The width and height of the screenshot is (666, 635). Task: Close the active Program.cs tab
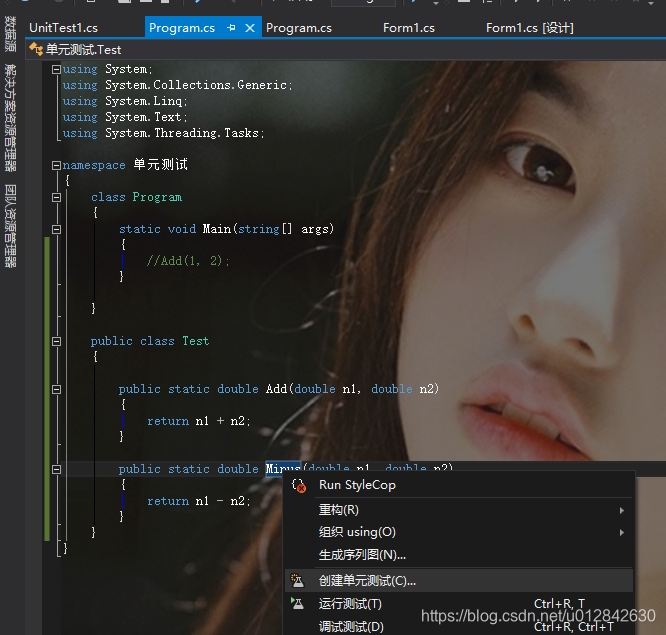[x=250, y=28]
